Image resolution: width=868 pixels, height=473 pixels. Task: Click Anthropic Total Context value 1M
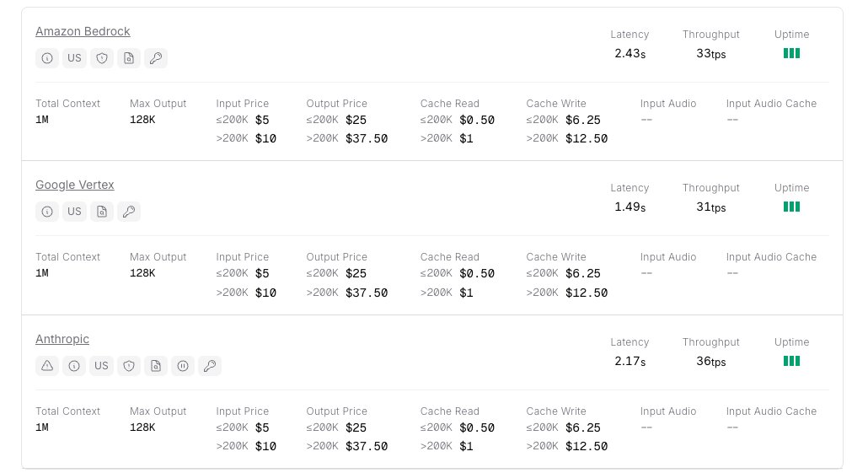point(42,427)
